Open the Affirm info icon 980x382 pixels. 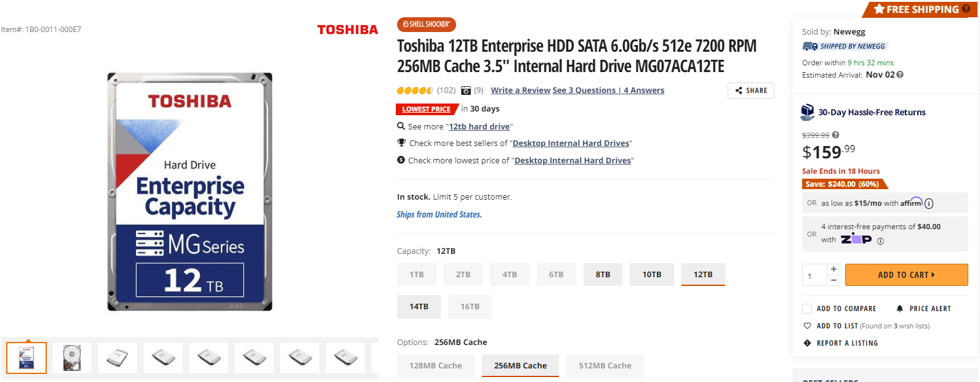[929, 203]
